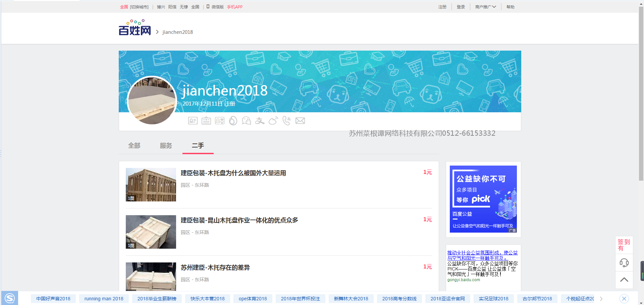
Task: Click the Weibo verification icon
Action: pos(273,121)
